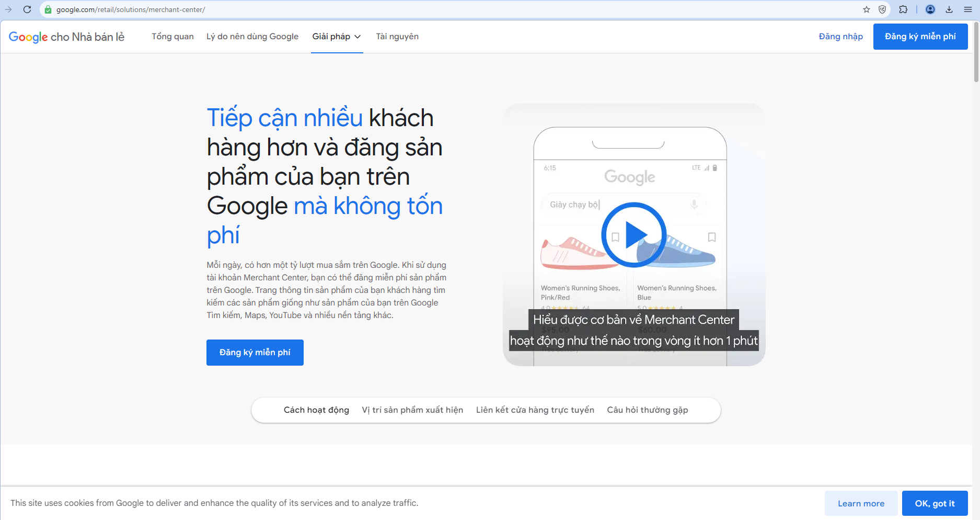The height and width of the screenshot is (520, 980).
Task: Open Lý do nên dùng Google
Action: [252, 37]
